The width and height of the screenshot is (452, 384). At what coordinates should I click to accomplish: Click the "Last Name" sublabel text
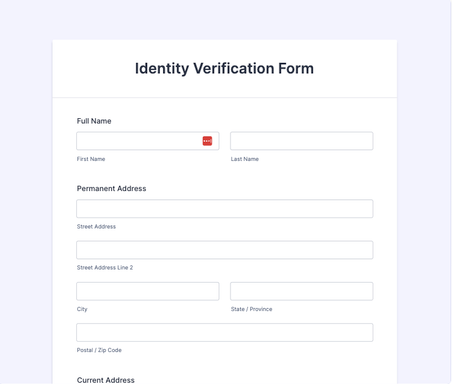[x=245, y=159]
